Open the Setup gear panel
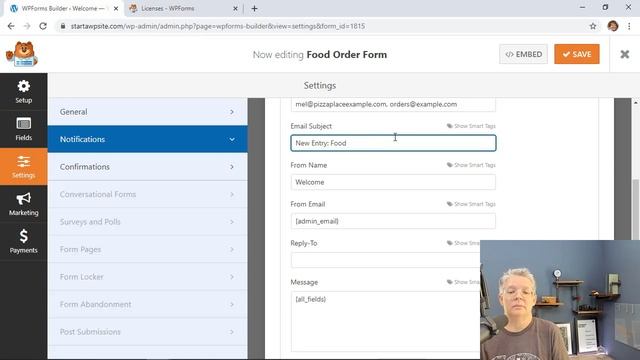 (x=23, y=92)
